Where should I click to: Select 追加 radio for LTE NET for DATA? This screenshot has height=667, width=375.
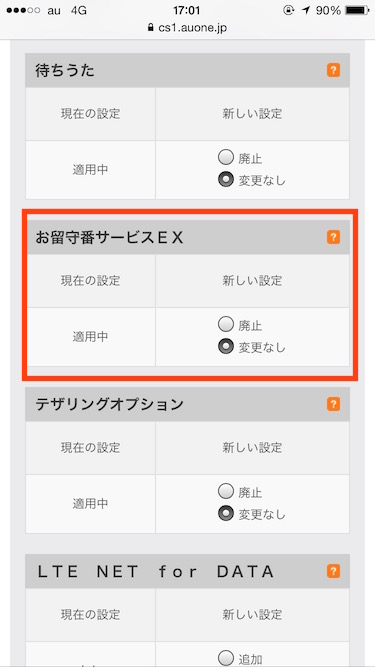[226, 658]
